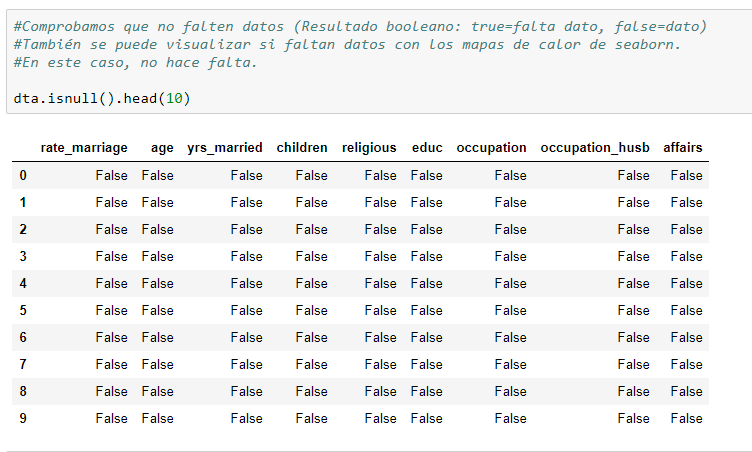Click the dta.isnull().head(10) code line
This screenshot has height=452, width=752.
pyautogui.click(x=102, y=99)
